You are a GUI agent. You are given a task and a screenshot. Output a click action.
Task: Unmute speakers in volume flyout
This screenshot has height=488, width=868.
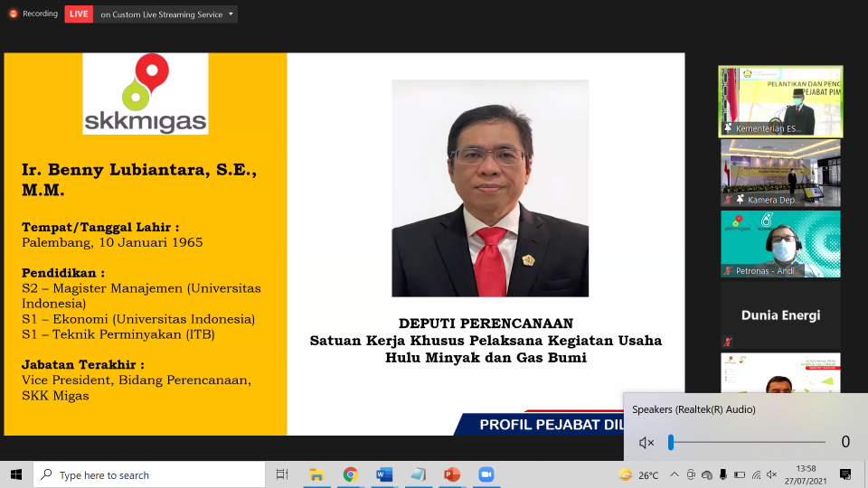tap(646, 442)
